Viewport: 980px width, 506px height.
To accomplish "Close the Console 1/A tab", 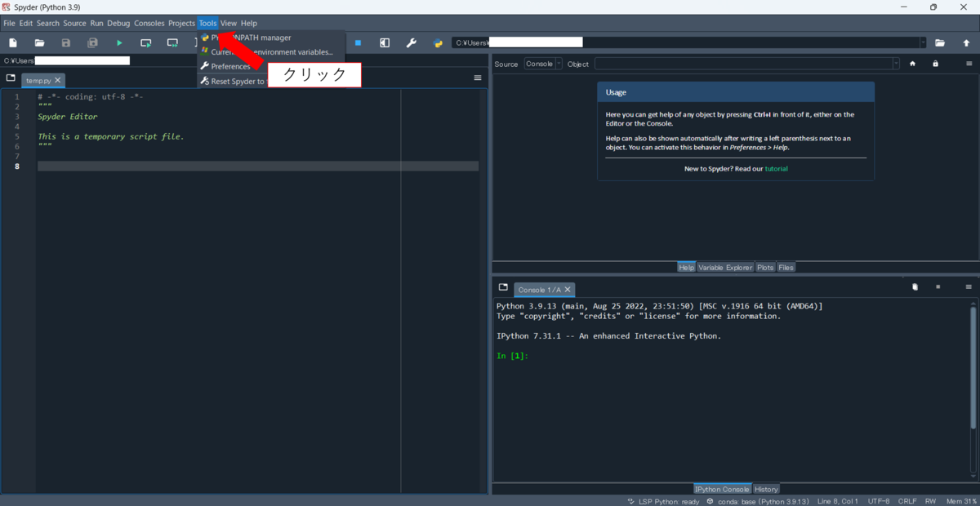I will click(x=568, y=290).
